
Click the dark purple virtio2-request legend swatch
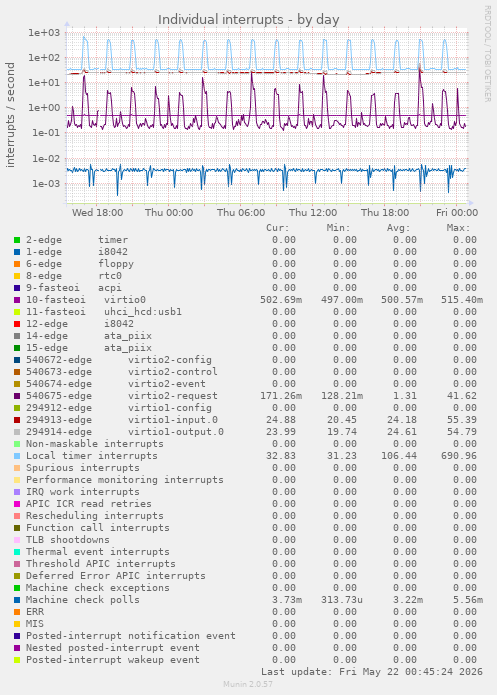(x=17, y=396)
